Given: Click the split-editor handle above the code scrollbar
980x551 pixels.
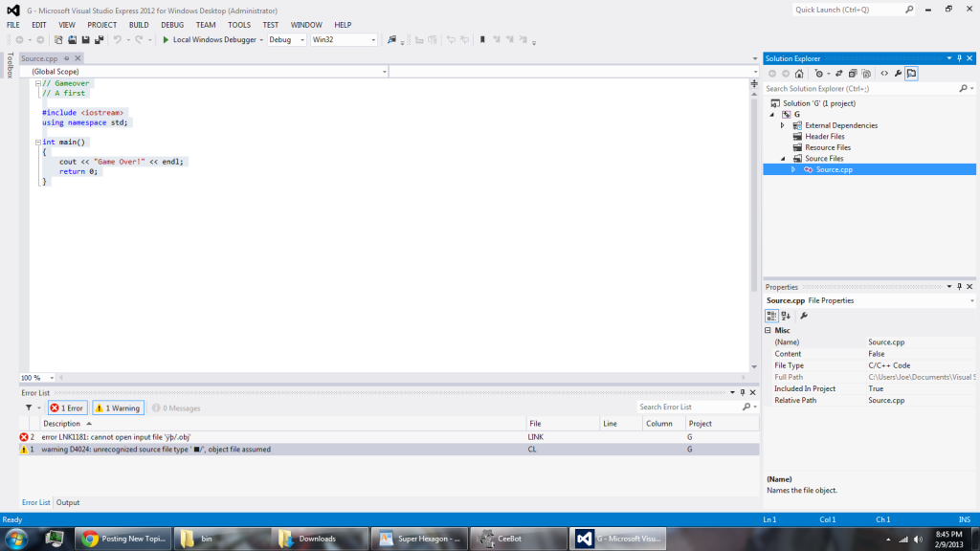Looking at the screenshot, I should pyautogui.click(x=754, y=83).
